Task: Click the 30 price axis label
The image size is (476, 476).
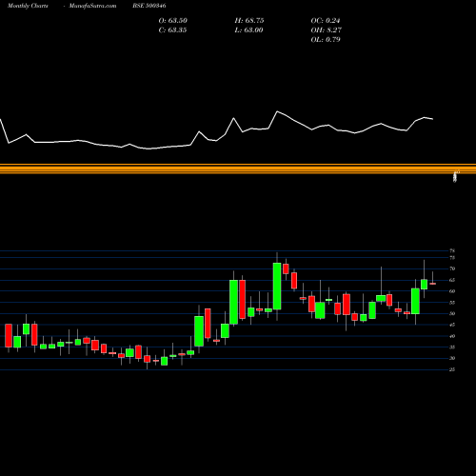Action: coord(452,358)
